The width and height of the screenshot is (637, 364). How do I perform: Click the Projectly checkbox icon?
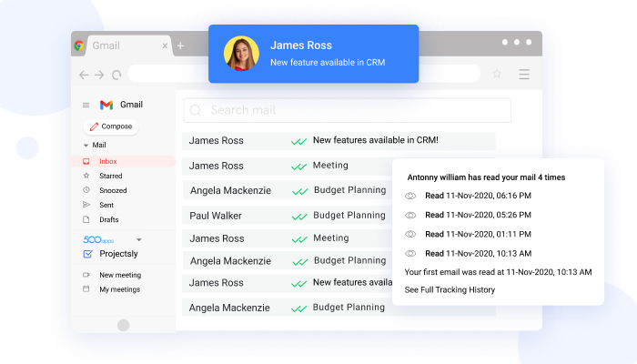(87, 254)
